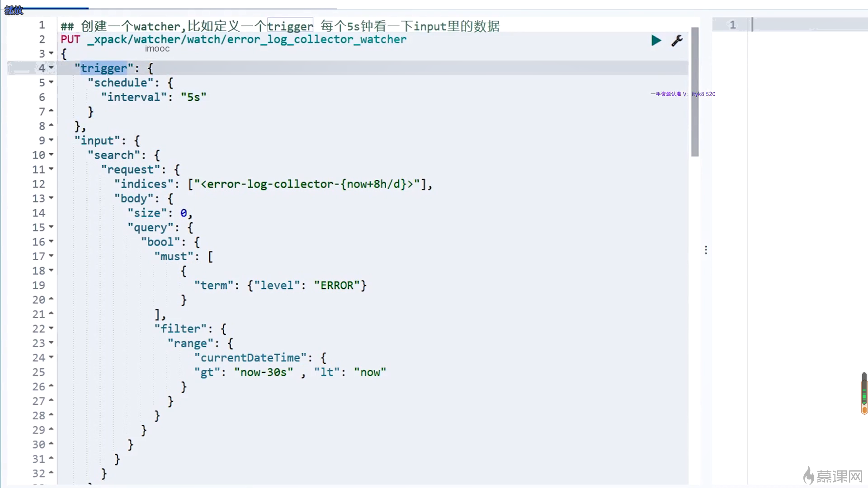The image size is (868, 488).
Task: Click the vertical three-dot pane divider handle
Action: [x=706, y=250]
